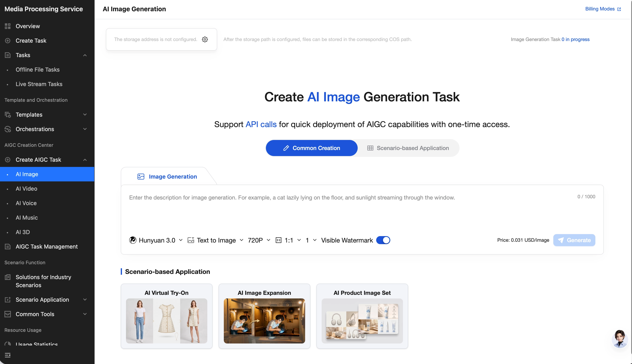The width and height of the screenshot is (632, 364).
Task: Collapse the Create AIGC Task chevron
Action: [85, 159]
